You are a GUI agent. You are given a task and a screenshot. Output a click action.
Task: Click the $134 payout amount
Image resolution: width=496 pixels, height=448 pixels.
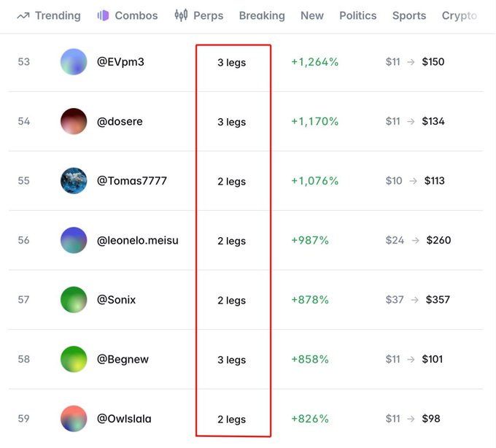[x=433, y=121]
